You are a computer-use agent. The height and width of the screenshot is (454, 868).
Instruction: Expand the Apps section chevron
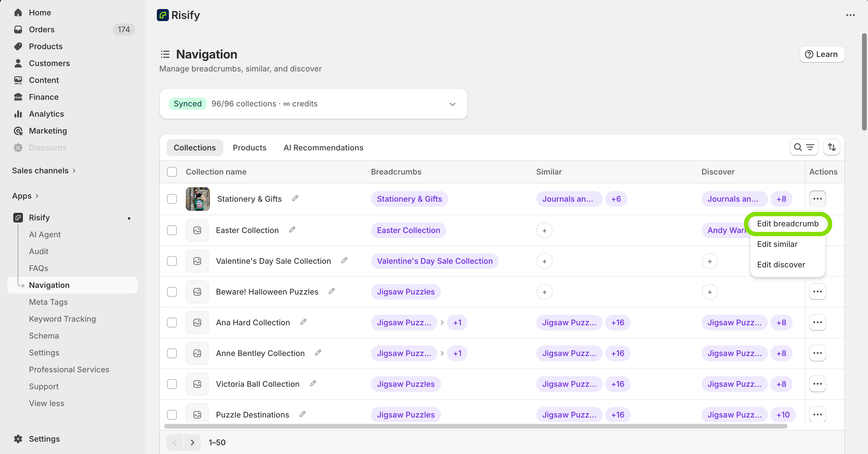(x=37, y=196)
